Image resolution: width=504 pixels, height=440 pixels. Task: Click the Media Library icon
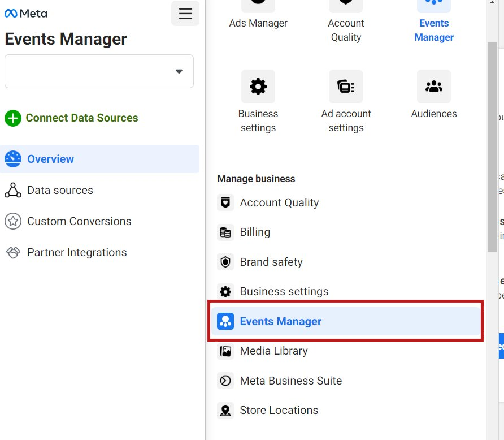[x=225, y=351]
